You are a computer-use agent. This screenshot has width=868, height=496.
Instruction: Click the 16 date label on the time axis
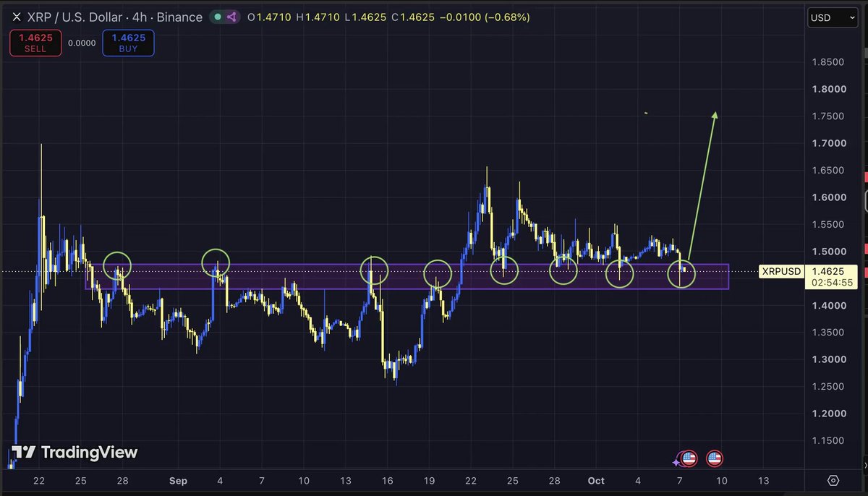click(x=388, y=481)
